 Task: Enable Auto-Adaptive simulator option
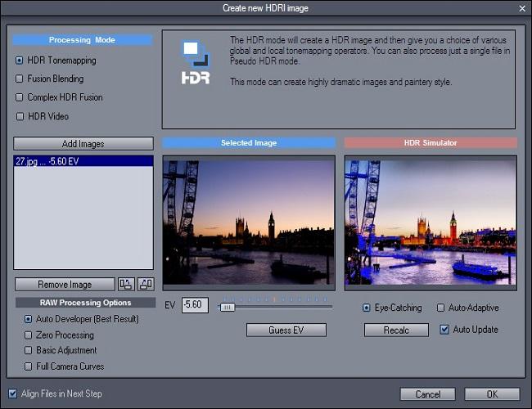pyautogui.click(x=440, y=308)
